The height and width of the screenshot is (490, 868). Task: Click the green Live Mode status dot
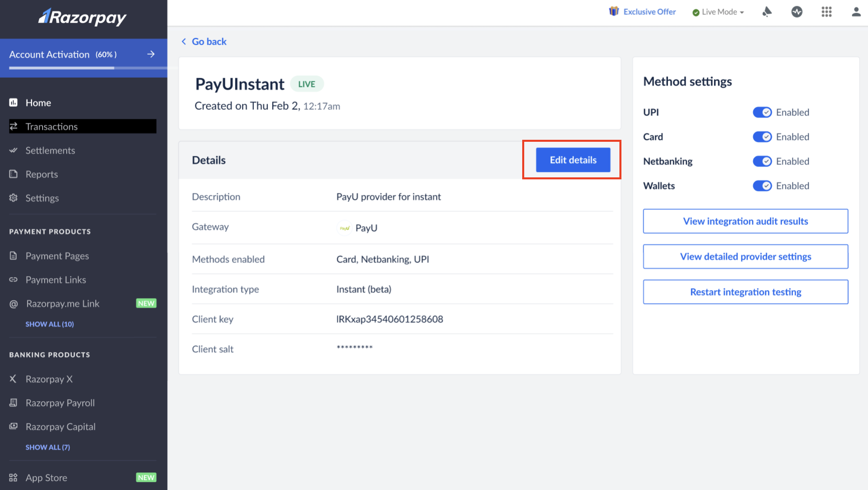click(x=696, y=13)
